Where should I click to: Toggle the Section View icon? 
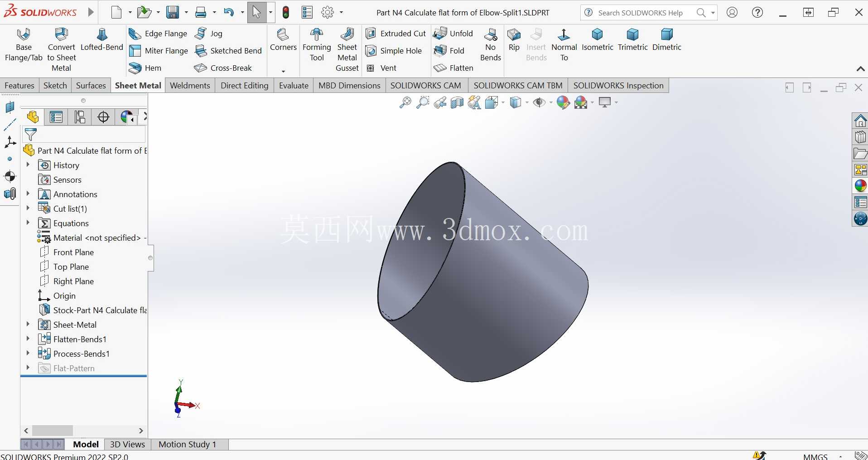(x=457, y=103)
